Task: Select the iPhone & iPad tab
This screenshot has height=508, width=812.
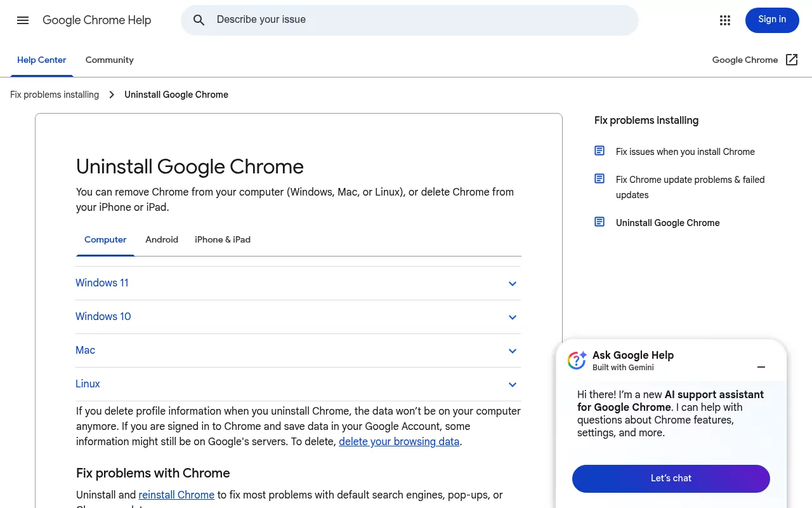Action: click(223, 240)
